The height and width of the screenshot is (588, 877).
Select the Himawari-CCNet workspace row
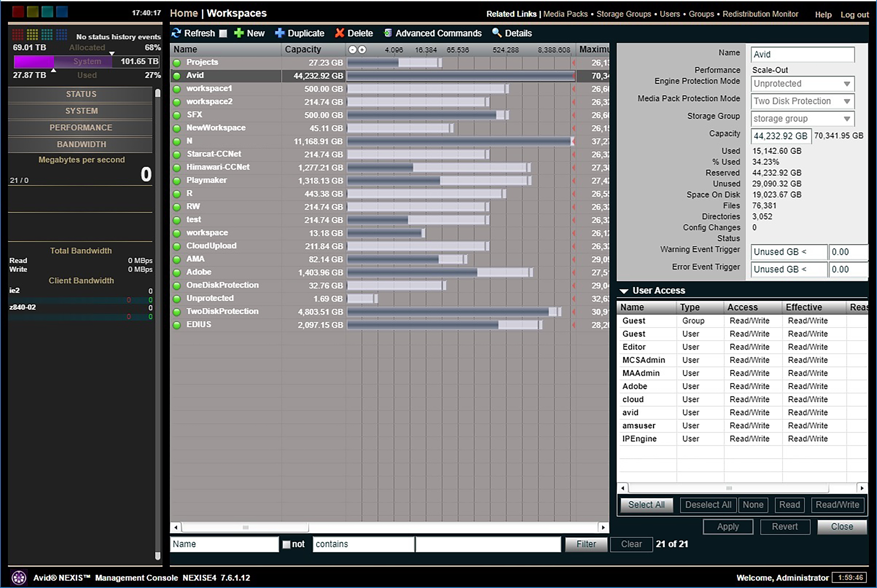pos(389,168)
